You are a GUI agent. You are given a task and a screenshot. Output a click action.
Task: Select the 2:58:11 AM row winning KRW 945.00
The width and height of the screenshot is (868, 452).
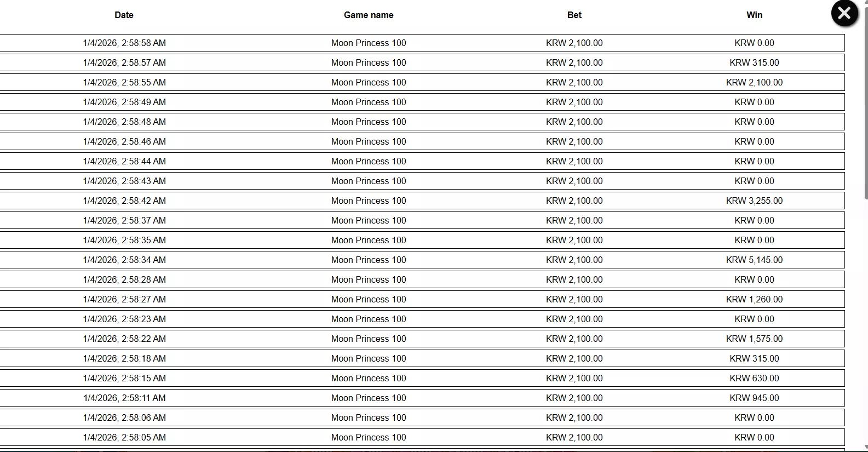coord(422,398)
